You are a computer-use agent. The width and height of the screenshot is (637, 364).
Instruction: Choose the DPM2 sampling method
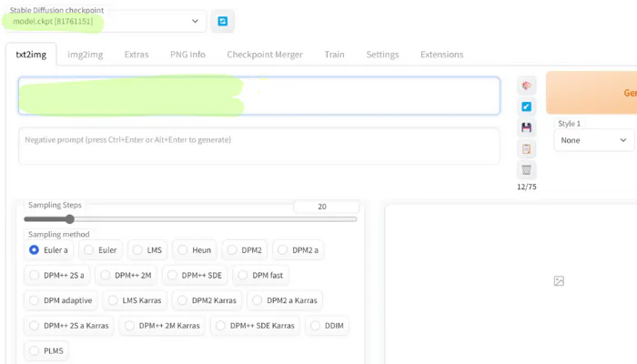pyautogui.click(x=245, y=250)
